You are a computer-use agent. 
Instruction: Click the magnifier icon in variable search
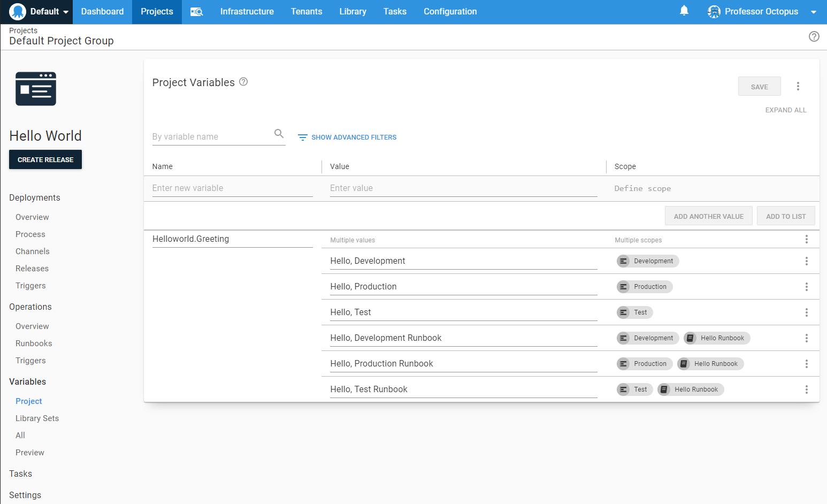279,134
